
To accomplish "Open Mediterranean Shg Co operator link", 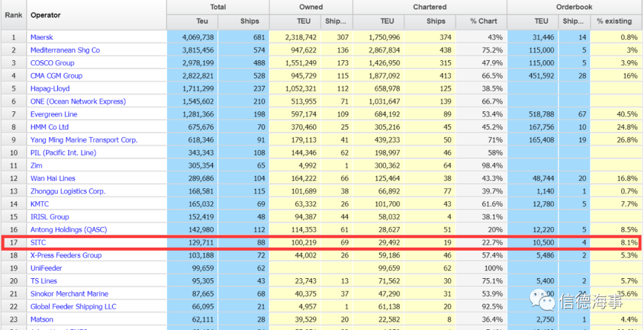I will coord(65,50).
